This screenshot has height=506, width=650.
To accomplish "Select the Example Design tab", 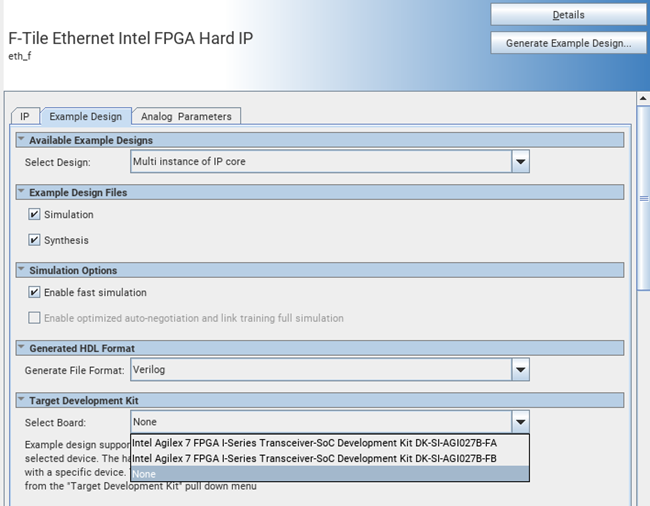I will [85, 117].
